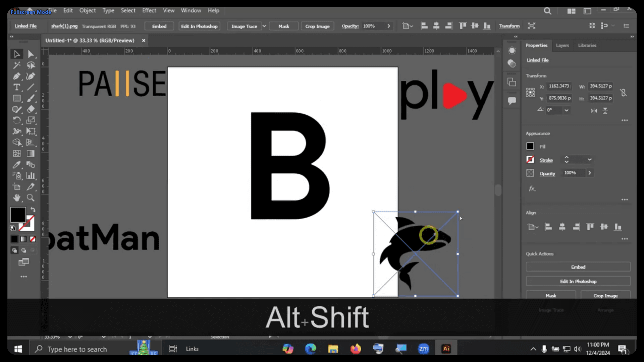The width and height of the screenshot is (644, 362).
Task: Click Edit In Photoshop in control bar
Action: coord(199,26)
